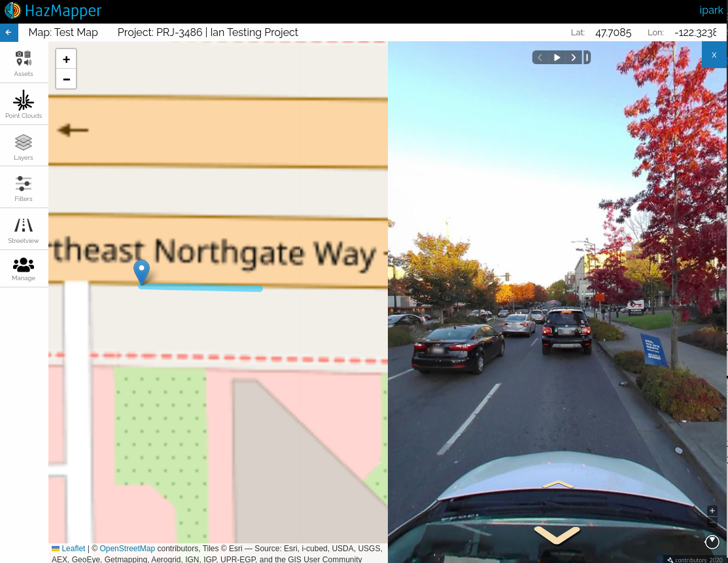Zoom out on the Leaflet map
The height and width of the screenshot is (563, 728).
point(66,79)
